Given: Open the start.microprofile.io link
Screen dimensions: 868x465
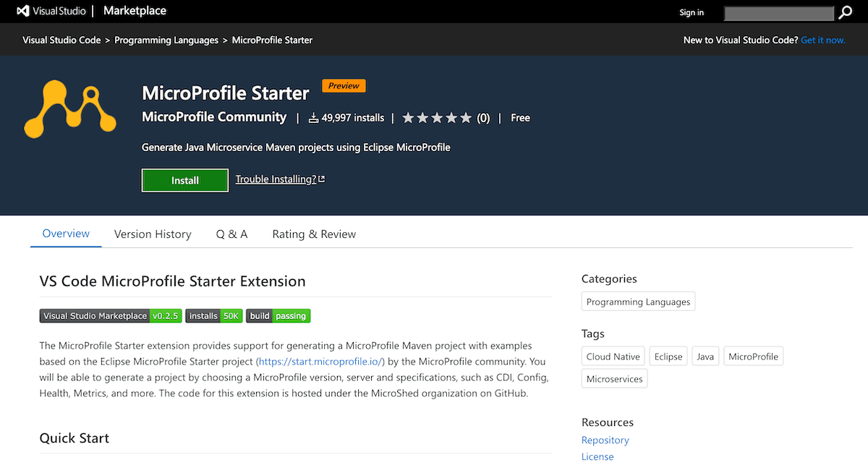Looking at the screenshot, I should coord(320,361).
